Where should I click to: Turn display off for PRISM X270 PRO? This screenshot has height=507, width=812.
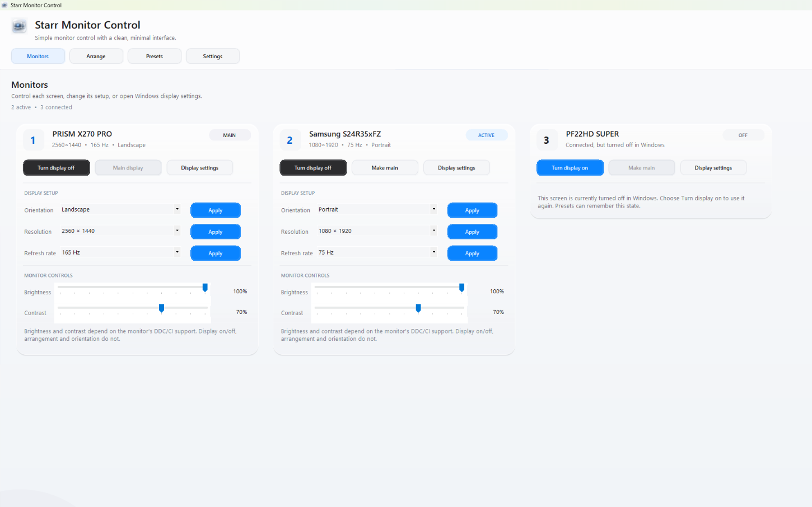tap(56, 168)
